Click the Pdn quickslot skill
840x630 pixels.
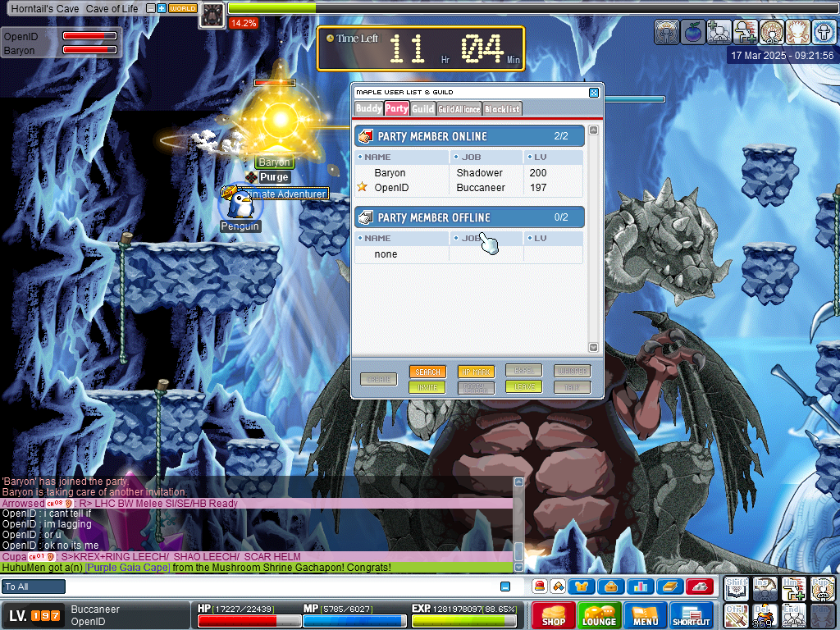point(823,616)
